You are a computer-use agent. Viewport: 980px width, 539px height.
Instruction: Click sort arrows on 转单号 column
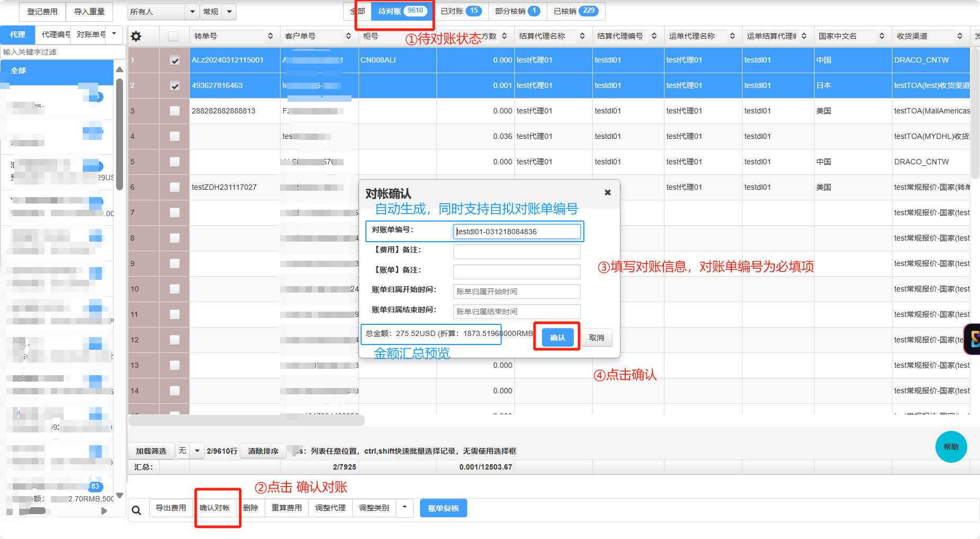[x=270, y=36]
